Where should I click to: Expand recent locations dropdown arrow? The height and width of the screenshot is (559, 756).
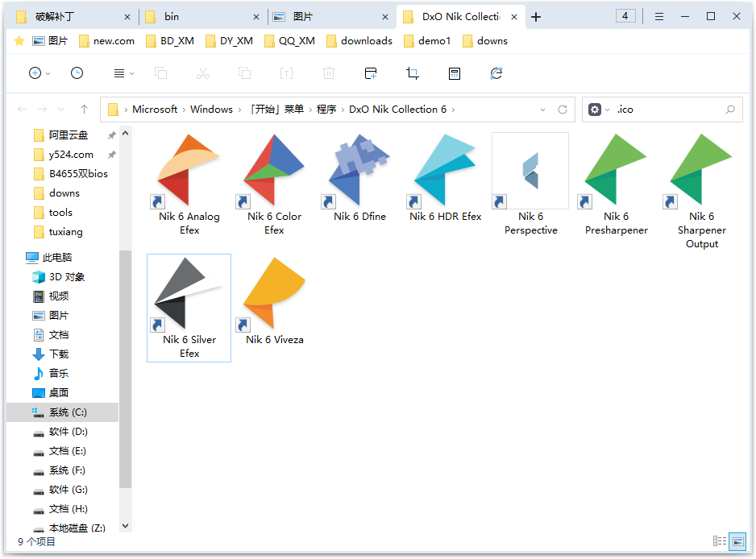click(60, 110)
